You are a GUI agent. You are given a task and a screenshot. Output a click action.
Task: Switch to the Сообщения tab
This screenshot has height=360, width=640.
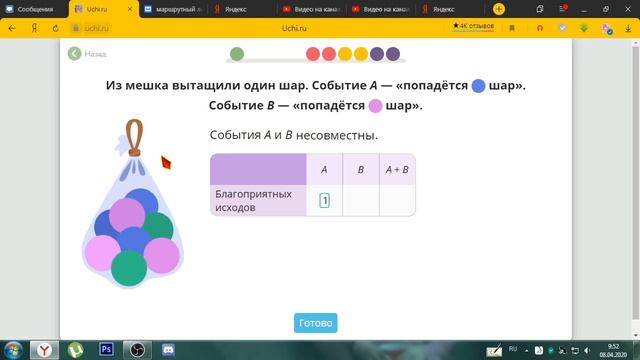pos(34,9)
